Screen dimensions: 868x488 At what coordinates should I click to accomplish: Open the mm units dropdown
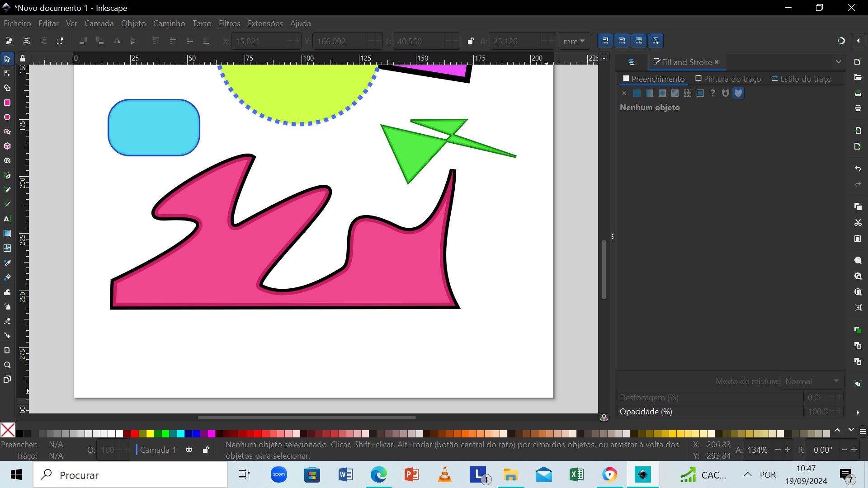[574, 41]
